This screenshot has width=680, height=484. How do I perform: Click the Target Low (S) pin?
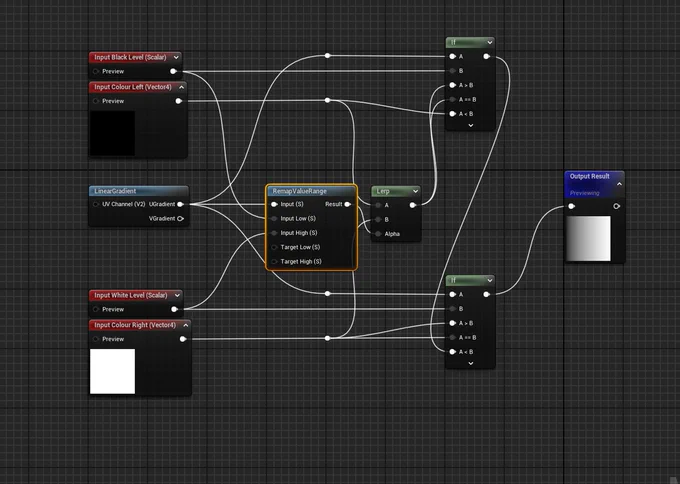pos(274,247)
